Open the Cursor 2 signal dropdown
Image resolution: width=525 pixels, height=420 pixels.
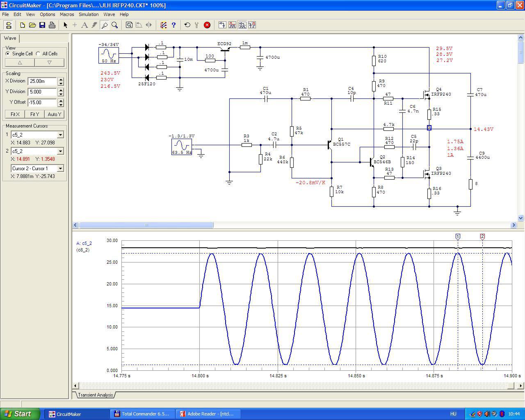[x=60, y=151]
